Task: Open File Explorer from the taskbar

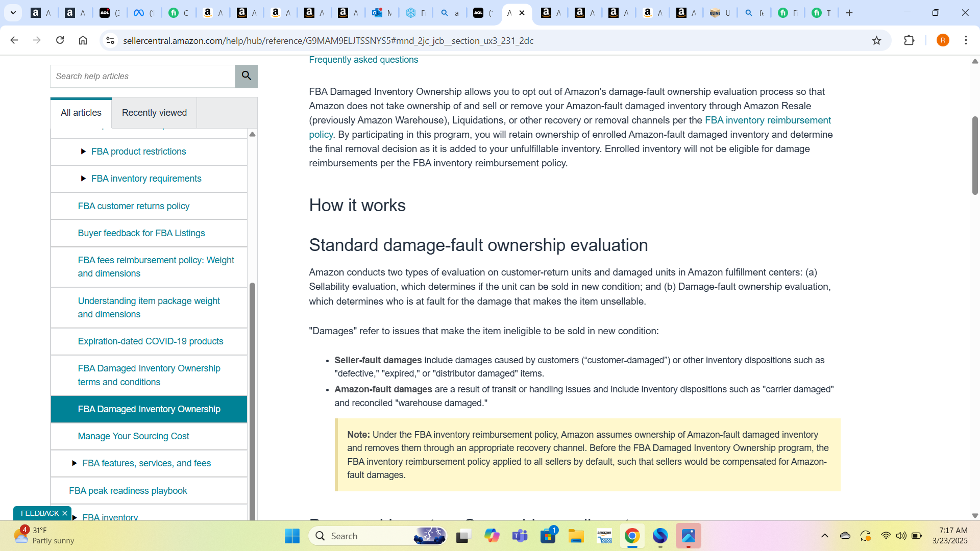Action: click(x=576, y=536)
